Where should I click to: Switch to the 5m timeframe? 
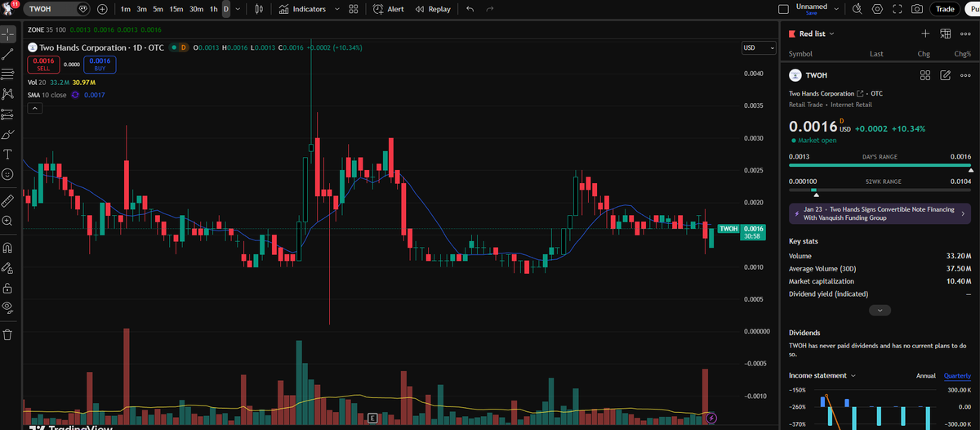(158, 9)
